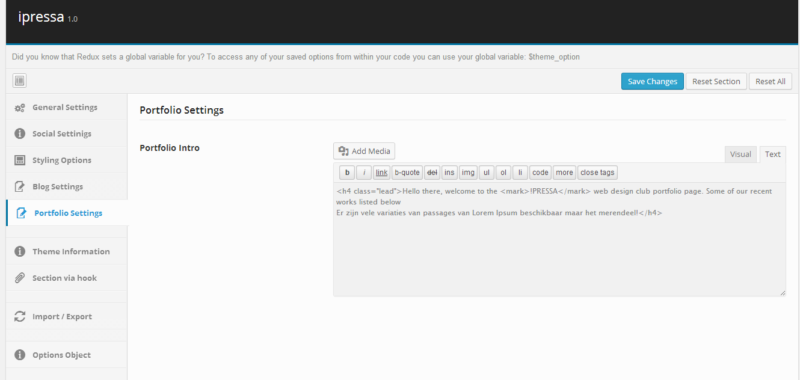Insert bold tag with b button
This screenshot has width=800, height=380.
pyautogui.click(x=347, y=173)
